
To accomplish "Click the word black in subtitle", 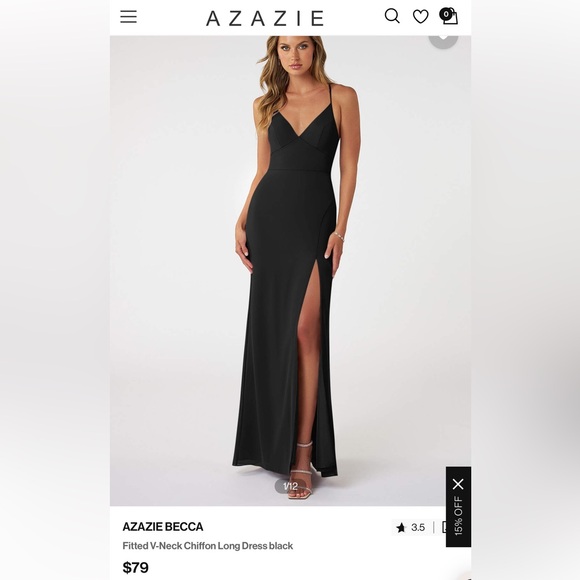I will (x=281, y=546).
